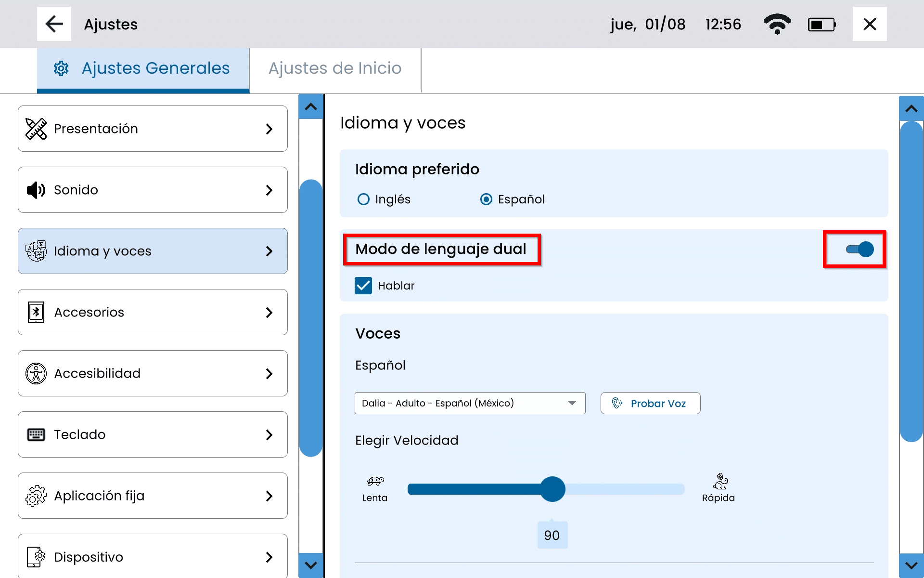Open Sonido via its speaker icon

point(36,190)
